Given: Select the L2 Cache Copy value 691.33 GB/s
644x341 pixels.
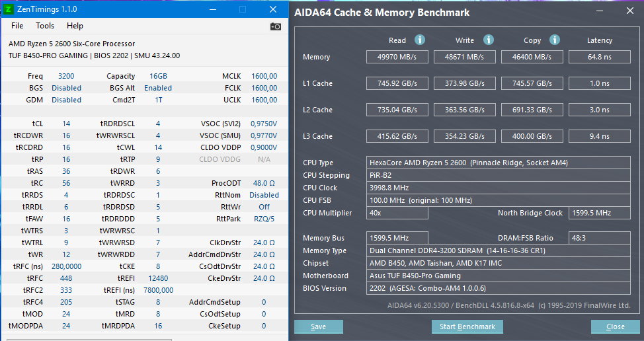Looking at the screenshot, I should click(x=532, y=110).
